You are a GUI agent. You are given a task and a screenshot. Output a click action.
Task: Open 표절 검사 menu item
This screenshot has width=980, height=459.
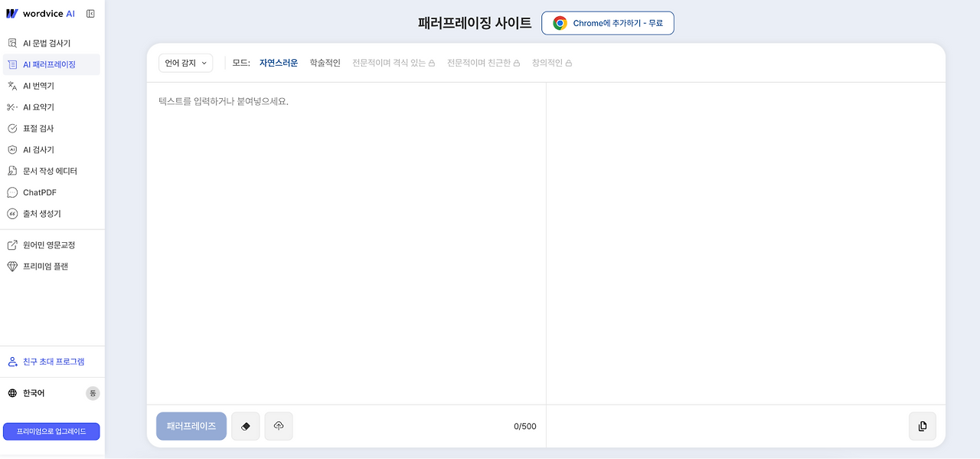51,129
